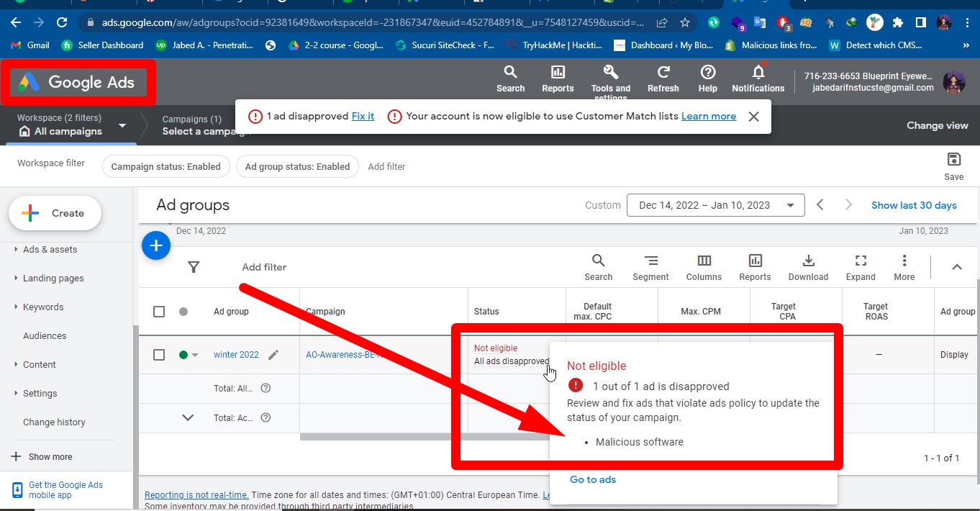980x511 pixels.
Task: Expand the table to full screen
Action: (x=861, y=267)
